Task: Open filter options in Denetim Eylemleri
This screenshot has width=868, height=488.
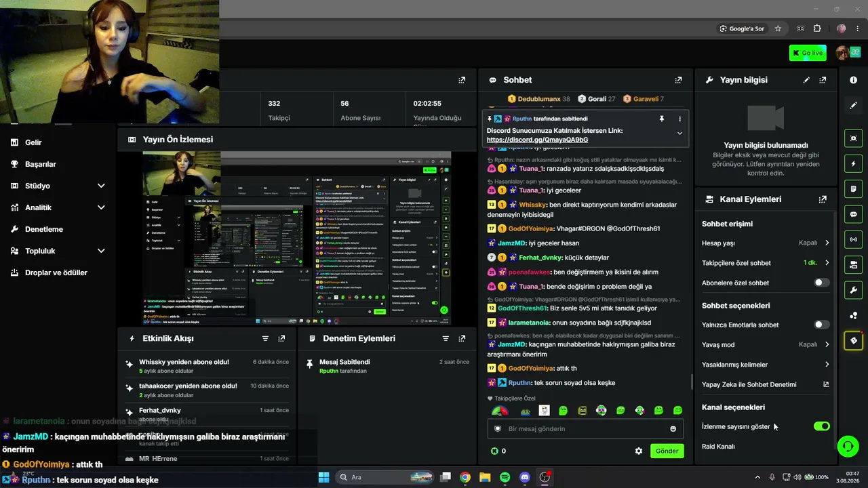Action: click(446, 338)
